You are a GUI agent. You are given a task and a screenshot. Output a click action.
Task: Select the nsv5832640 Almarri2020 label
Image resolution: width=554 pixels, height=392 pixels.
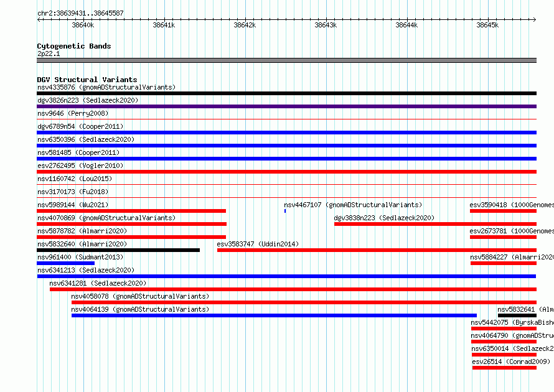coord(82,244)
